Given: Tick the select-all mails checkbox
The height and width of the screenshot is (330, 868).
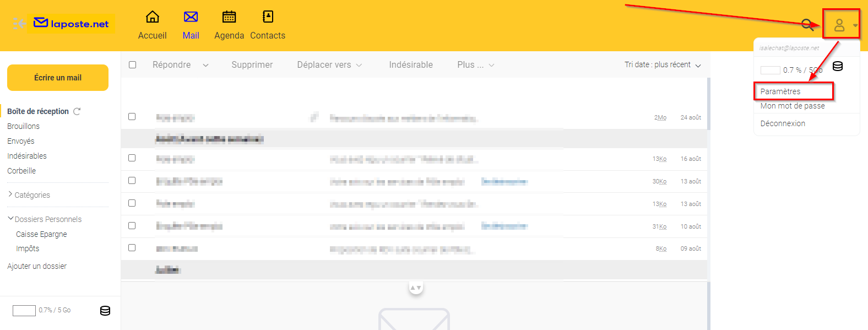Looking at the screenshot, I should click(132, 65).
